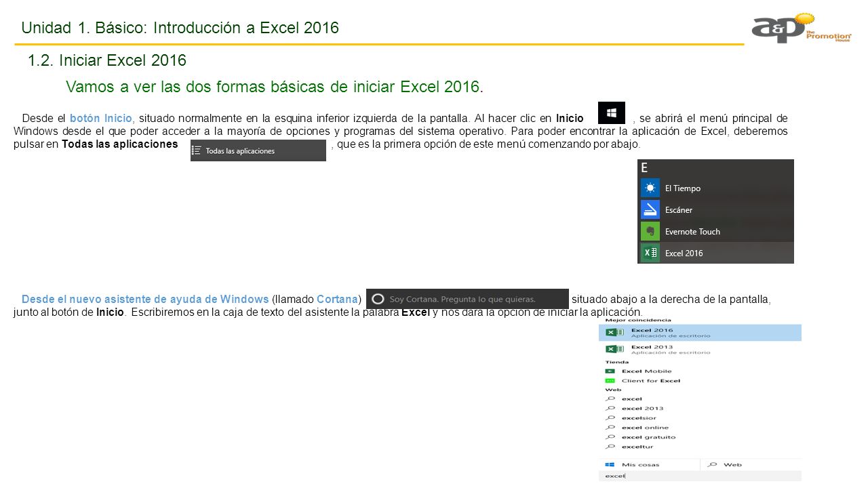The width and height of the screenshot is (868, 488).
Task: Click the blue 'Cortana' highlighted word
Action: [337, 300]
